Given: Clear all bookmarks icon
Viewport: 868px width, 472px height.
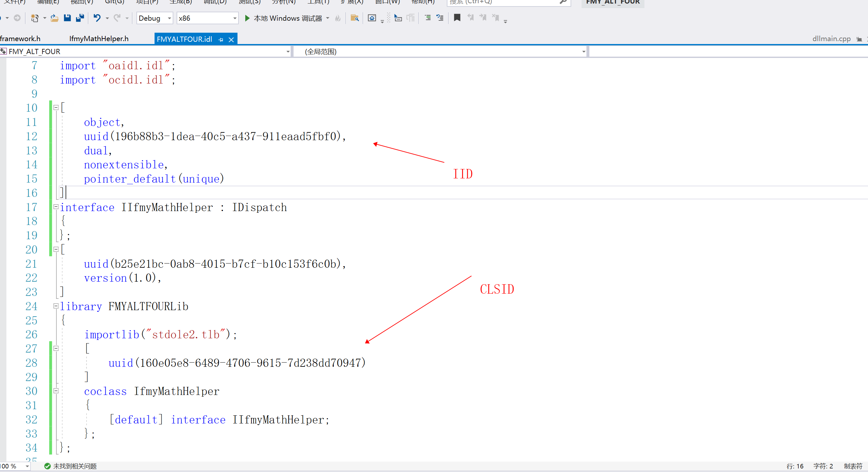Looking at the screenshot, I should coord(495,18).
